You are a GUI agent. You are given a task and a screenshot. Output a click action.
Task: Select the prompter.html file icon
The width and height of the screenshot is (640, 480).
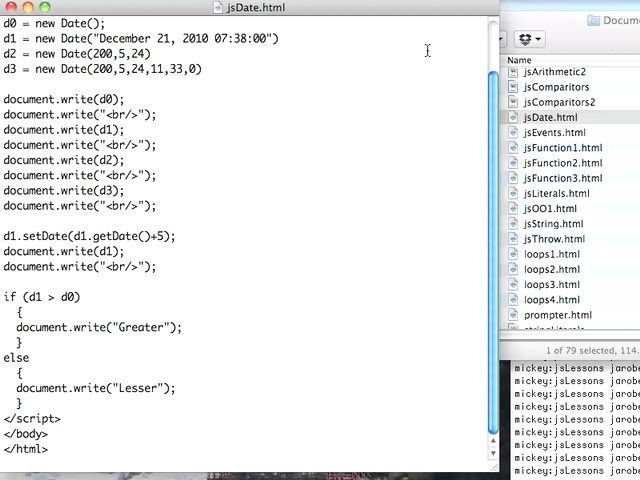pyautogui.click(x=513, y=315)
